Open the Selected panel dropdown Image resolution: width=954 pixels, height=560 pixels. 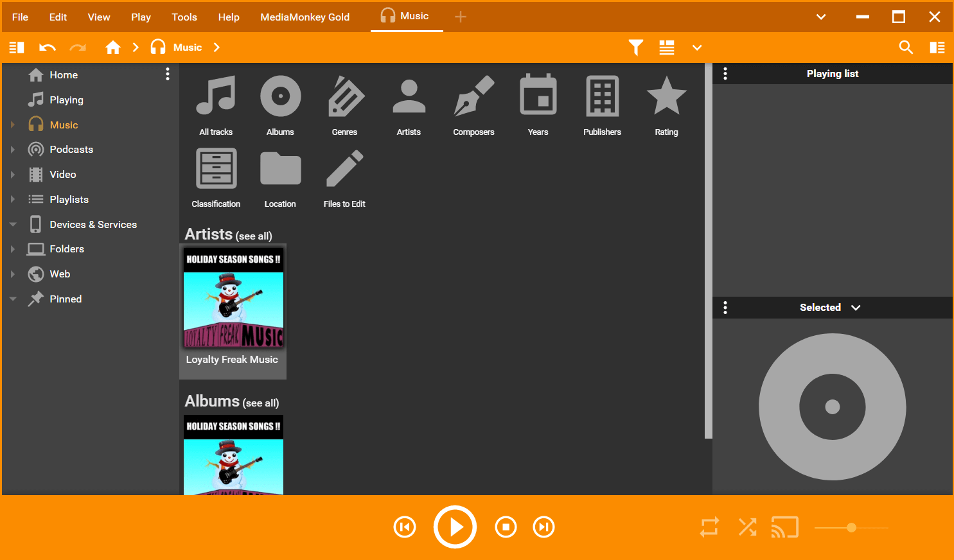pyautogui.click(x=856, y=308)
